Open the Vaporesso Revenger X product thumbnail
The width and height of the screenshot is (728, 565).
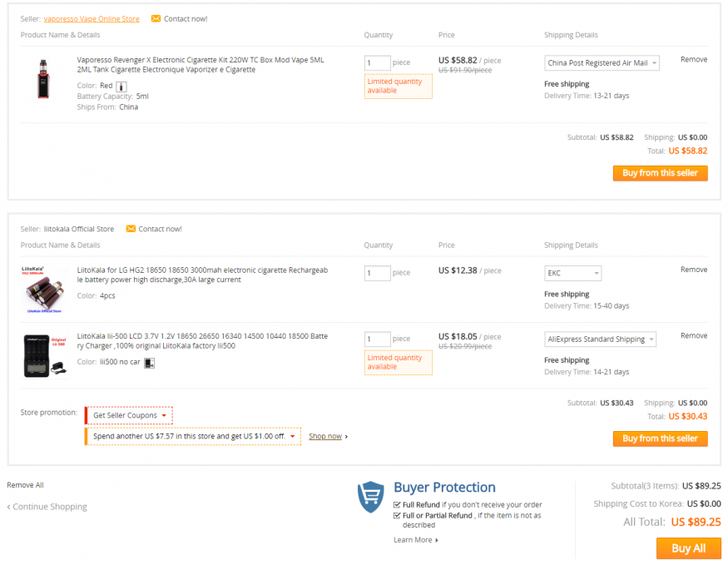pyautogui.click(x=43, y=79)
